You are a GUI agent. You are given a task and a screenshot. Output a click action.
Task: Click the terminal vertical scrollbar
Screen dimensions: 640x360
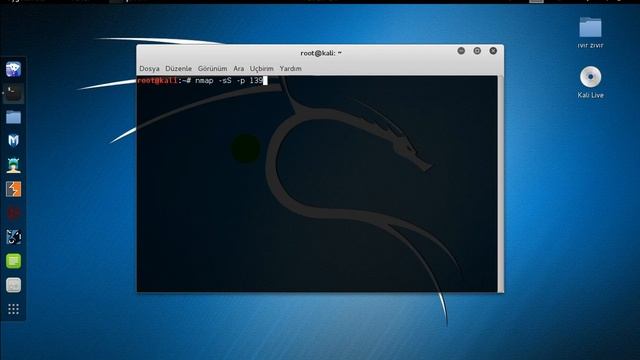click(500, 184)
